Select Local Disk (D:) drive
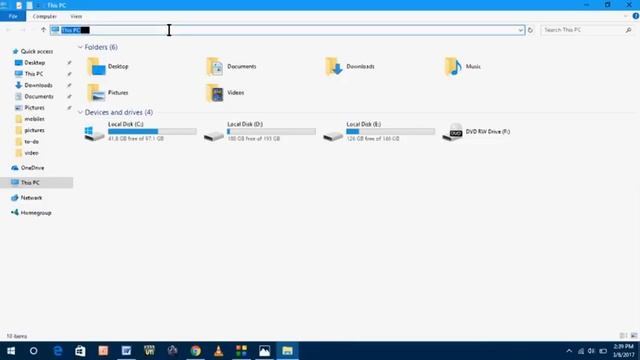The width and height of the screenshot is (640, 360). click(x=259, y=131)
